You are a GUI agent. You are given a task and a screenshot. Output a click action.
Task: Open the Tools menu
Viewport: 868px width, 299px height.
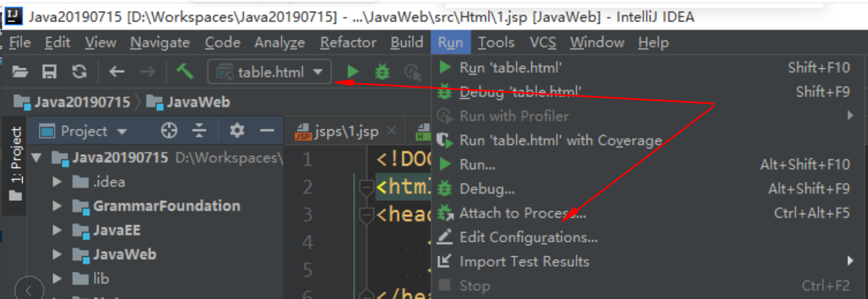coord(496,43)
